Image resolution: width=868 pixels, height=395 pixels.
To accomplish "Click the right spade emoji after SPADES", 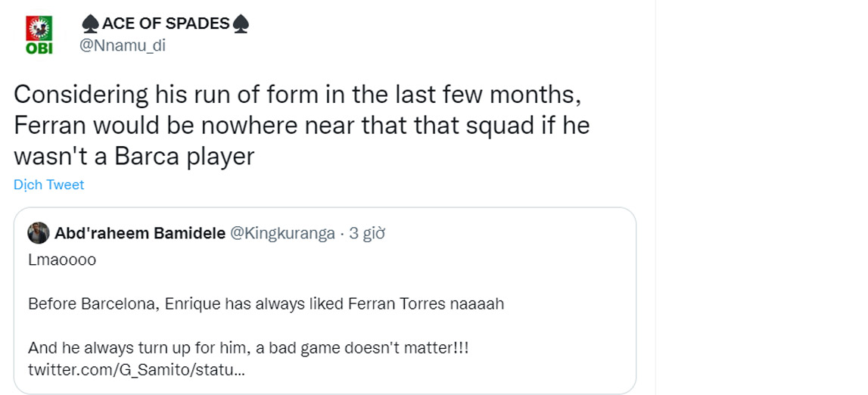I will pyautogui.click(x=241, y=24).
